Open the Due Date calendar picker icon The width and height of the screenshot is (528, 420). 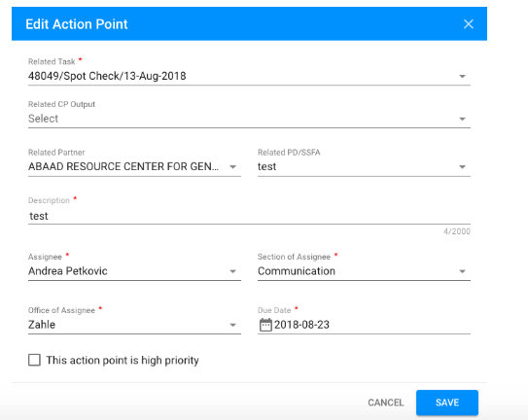click(x=265, y=325)
